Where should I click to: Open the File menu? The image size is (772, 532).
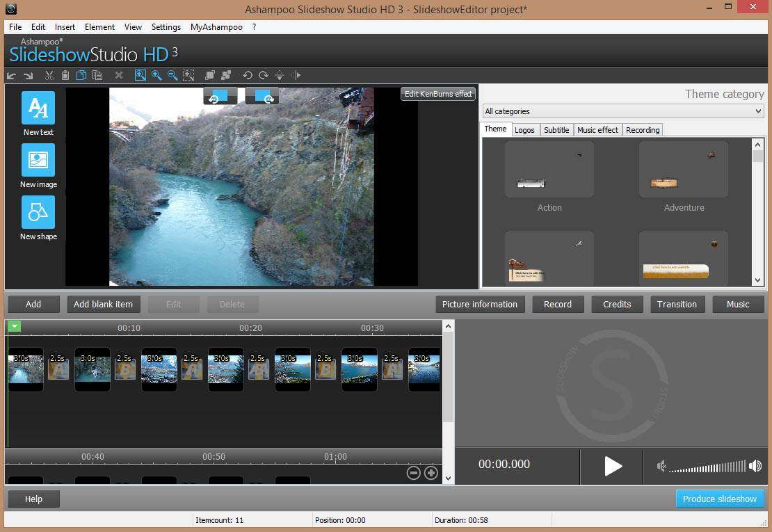click(x=15, y=27)
